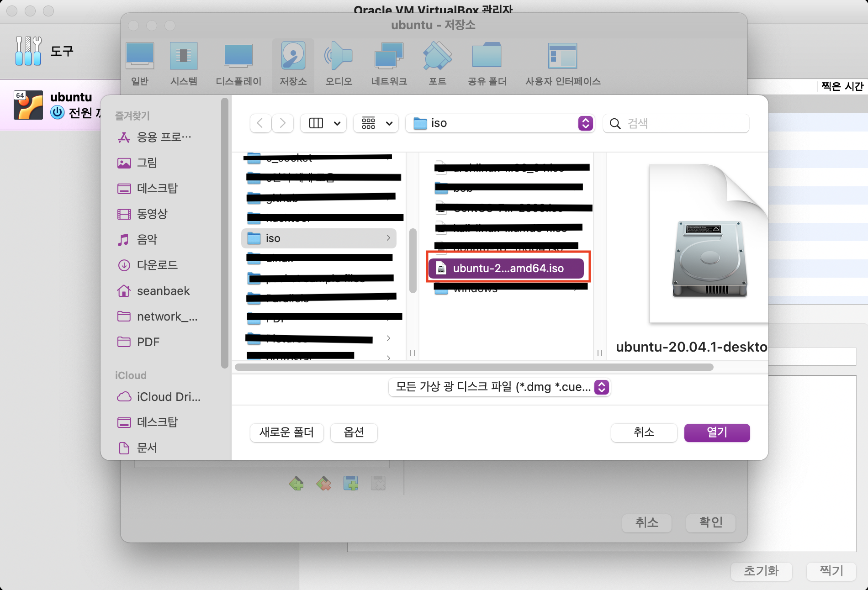Expand the column view dropdown arrow

(337, 123)
